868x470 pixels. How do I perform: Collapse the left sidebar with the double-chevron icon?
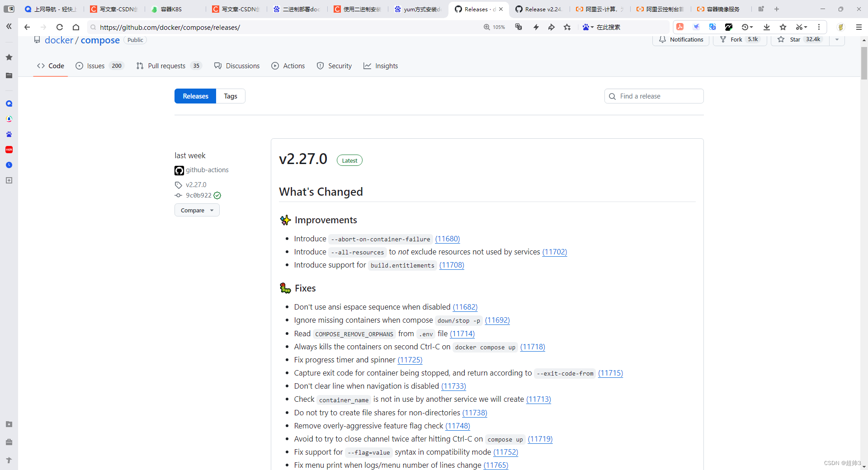[x=9, y=27]
